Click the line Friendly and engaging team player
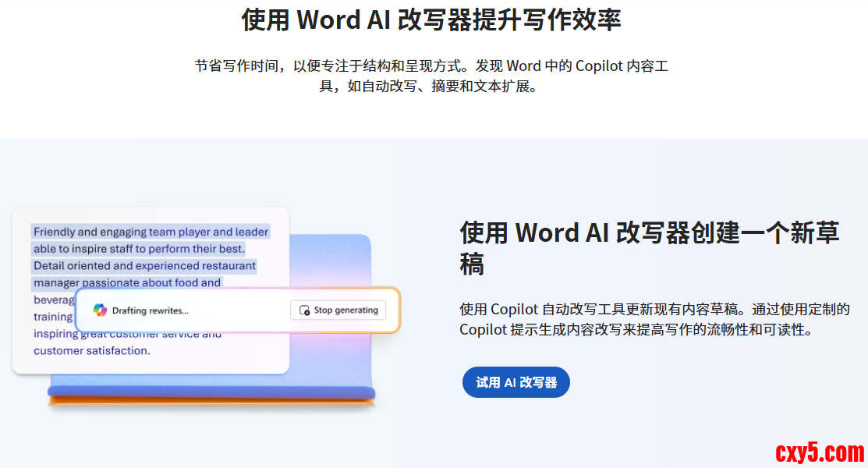This screenshot has width=868, height=468. coord(151,232)
